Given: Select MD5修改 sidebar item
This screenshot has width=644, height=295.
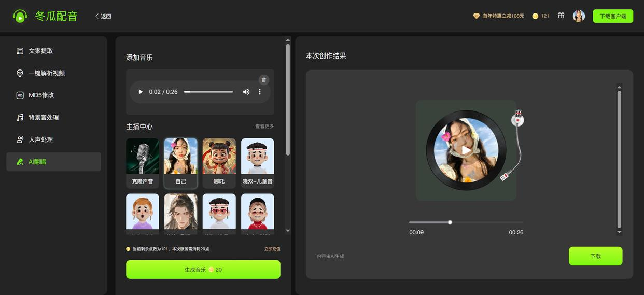Looking at the screenshot, I should [x=41, y=95].
